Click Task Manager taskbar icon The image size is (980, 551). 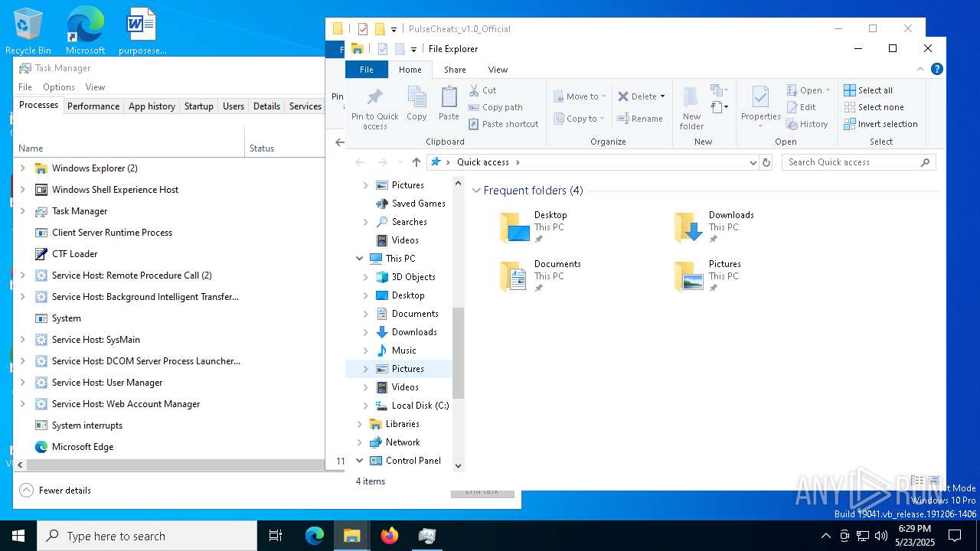tap(427, 536)
